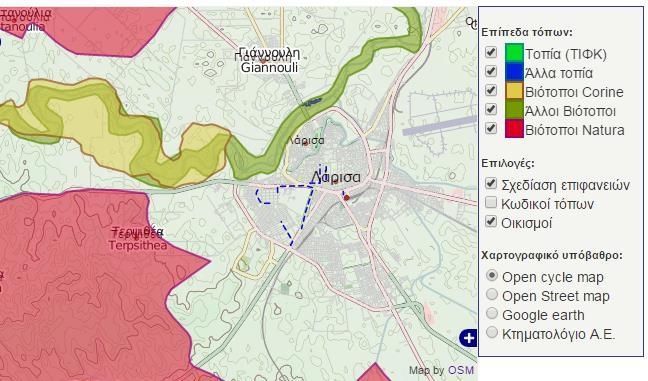Click the red Βιότοποι Natura legend swatch
Image resolution: width=648 pixels, height=381 pixels.
(x=514, y=129)
